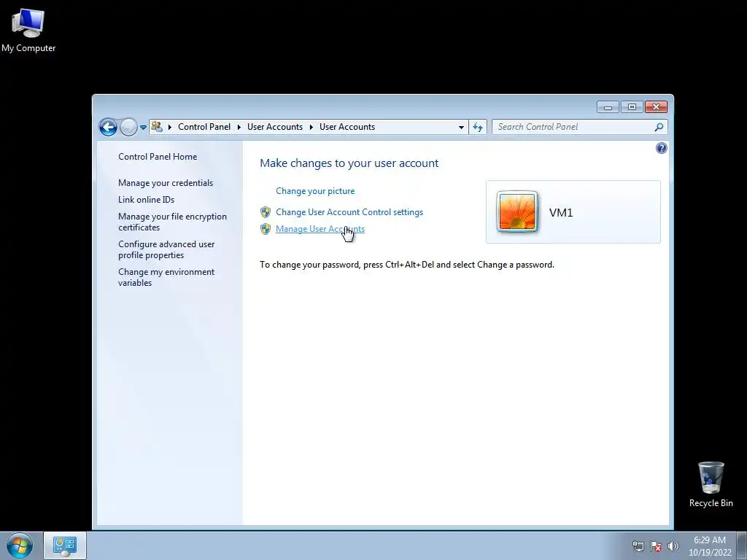This screenshot has height=560, width=747.
Task: Click the volume speaker tray icon
Action: click(673, 546)
